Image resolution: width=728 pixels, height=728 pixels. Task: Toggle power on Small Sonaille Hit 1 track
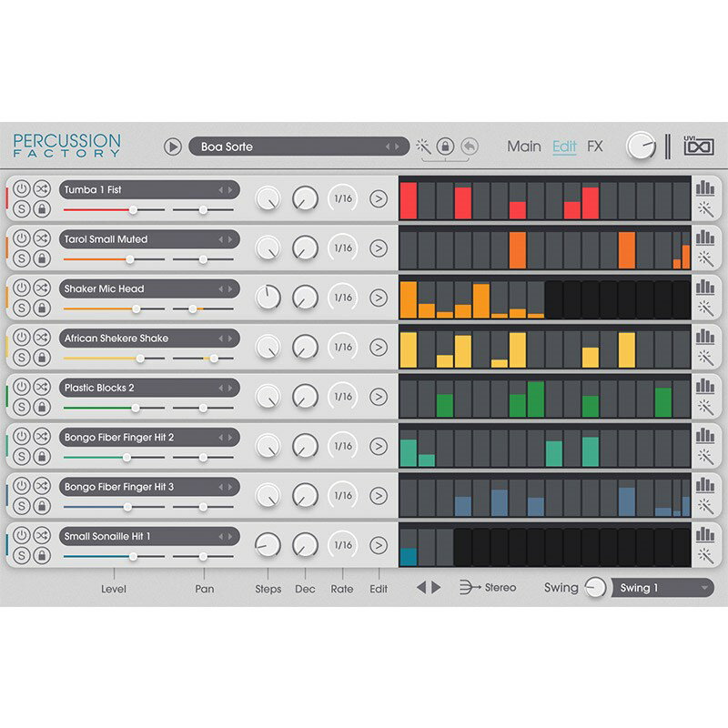tap(21, 535)
